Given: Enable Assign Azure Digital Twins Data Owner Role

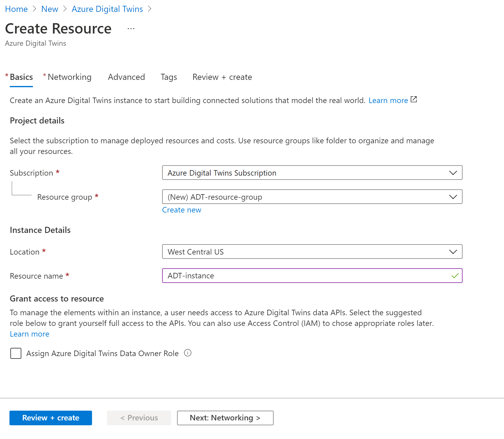Looking at the screenshot, I should pos(16,353).
